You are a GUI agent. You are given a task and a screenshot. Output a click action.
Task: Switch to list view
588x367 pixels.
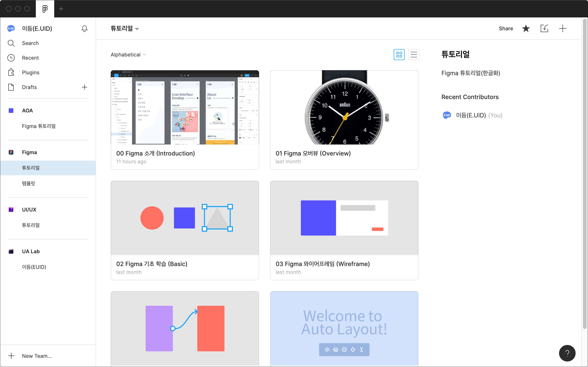coord(413,55)
